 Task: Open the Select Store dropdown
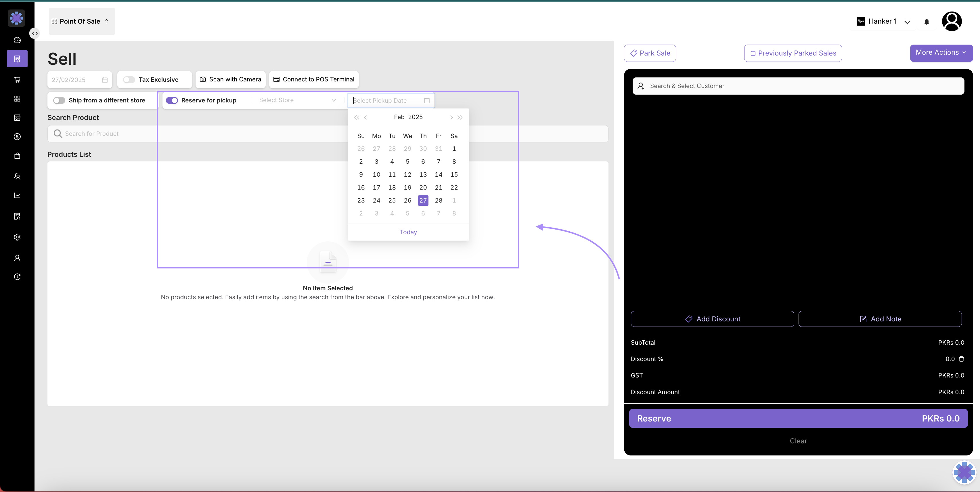tap(297, 100)
